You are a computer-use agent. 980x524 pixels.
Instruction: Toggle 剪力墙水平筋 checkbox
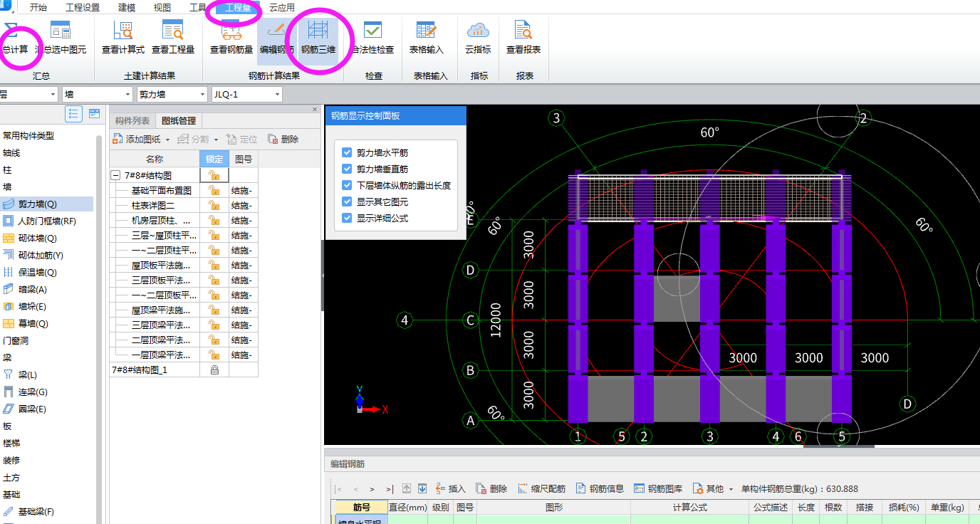347,153
